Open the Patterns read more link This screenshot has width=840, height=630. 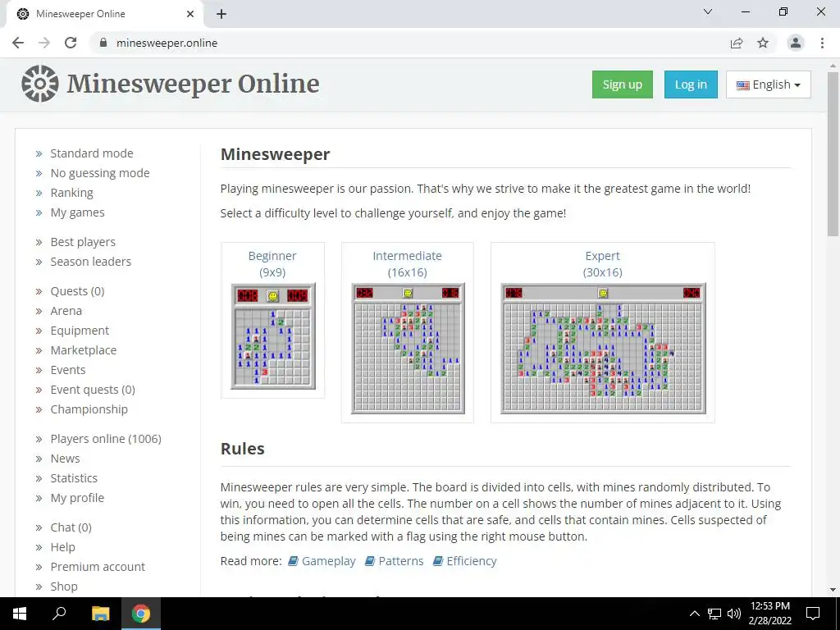pos(400,561)
